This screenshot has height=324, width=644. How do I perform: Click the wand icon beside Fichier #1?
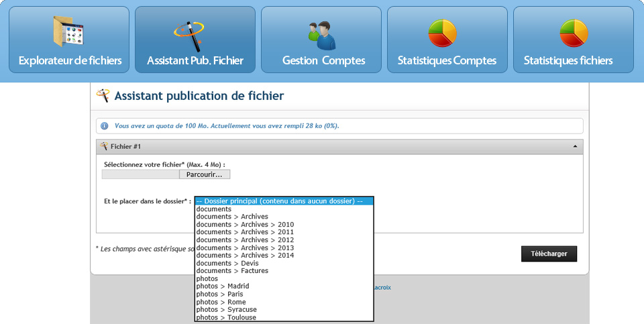[x=104, y=146]
